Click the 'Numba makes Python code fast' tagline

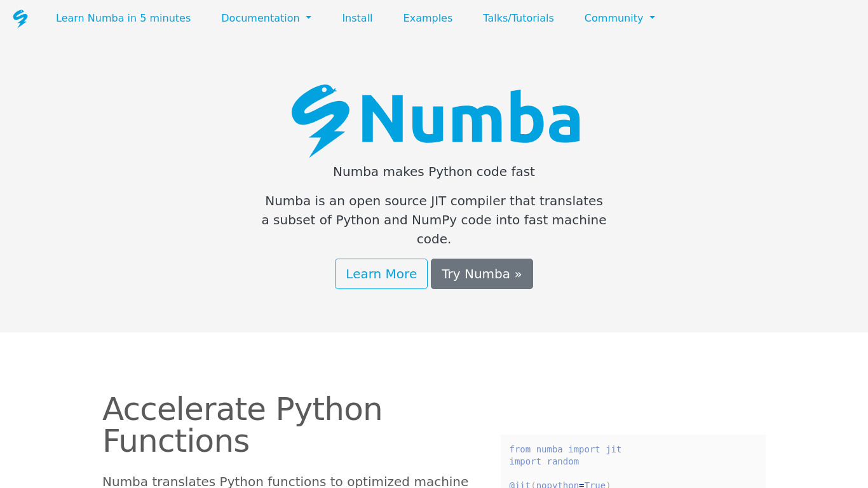click(x=434, y=172)
